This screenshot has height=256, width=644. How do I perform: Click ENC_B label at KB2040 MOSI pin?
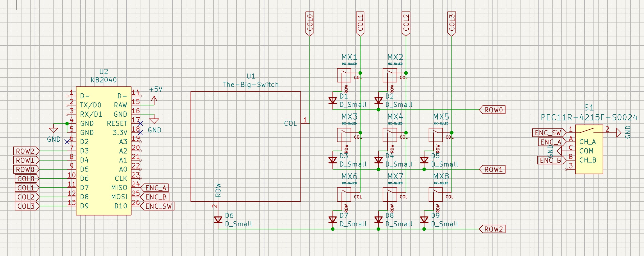point(154,197)
